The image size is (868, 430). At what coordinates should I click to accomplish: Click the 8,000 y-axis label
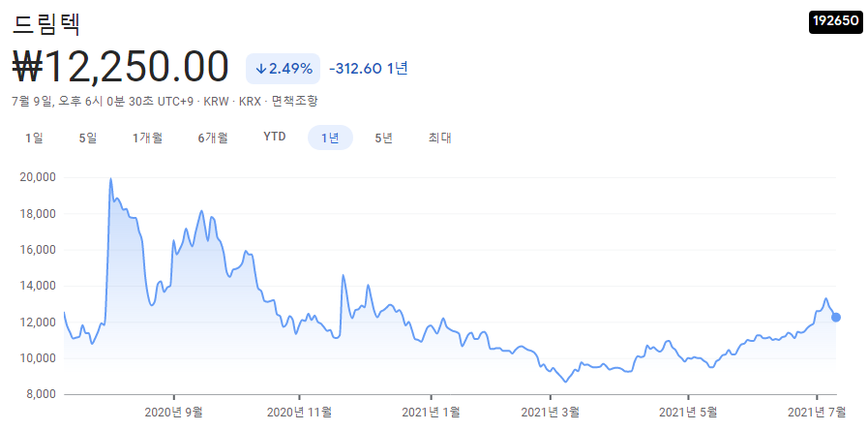40,394
